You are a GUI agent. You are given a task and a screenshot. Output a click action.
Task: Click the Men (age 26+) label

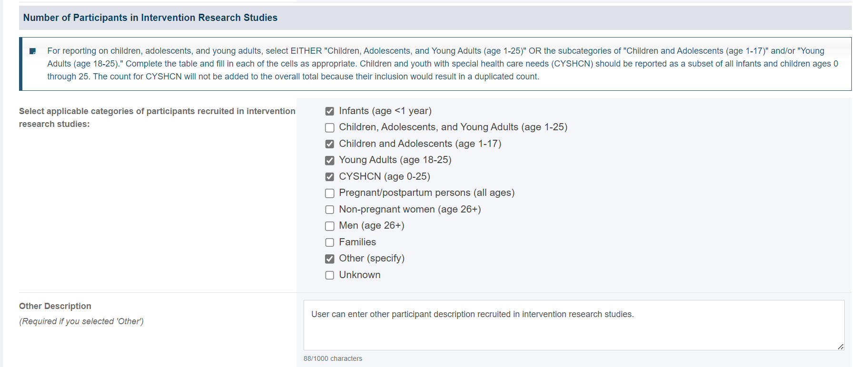(x=372, y=225)
